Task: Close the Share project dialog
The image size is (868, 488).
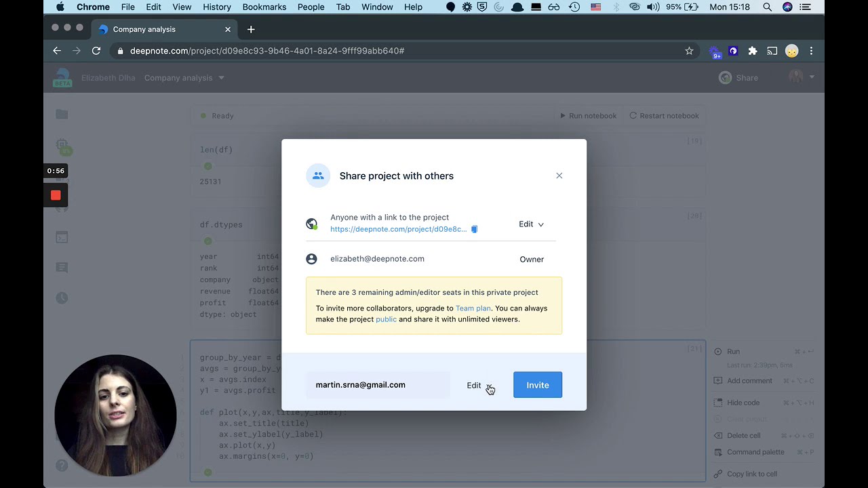Action: [x=559, y=176]
